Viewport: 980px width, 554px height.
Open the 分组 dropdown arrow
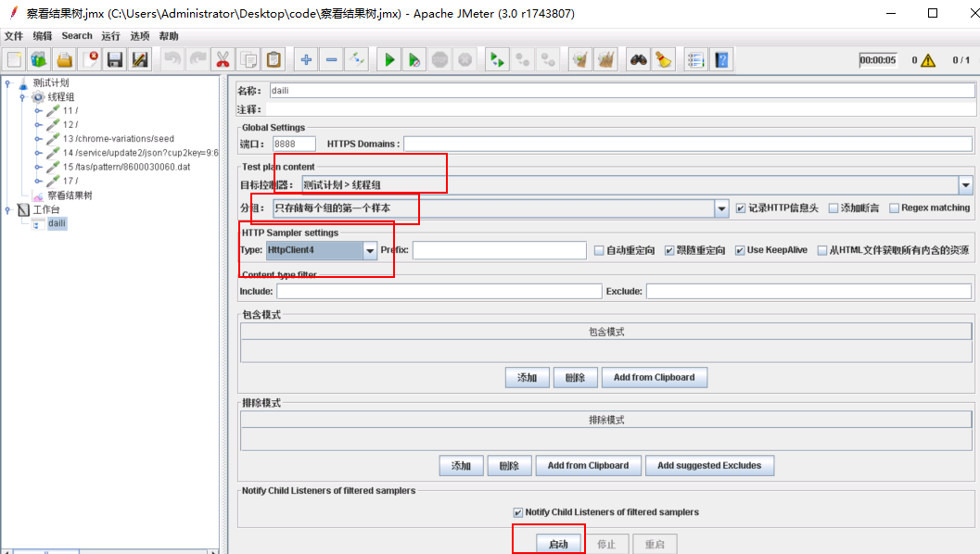click(721, 208)
